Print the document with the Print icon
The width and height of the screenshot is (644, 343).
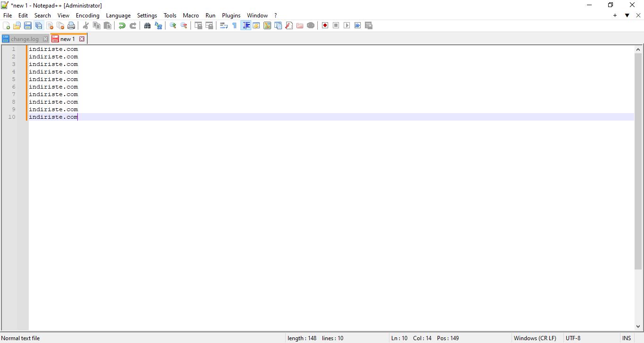(x=71, y=25)
